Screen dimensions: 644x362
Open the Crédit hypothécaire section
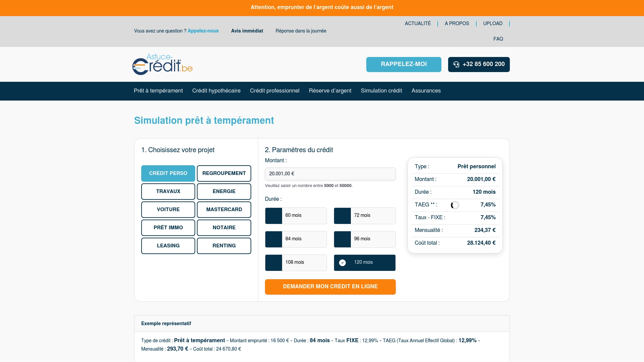[216, 91]
